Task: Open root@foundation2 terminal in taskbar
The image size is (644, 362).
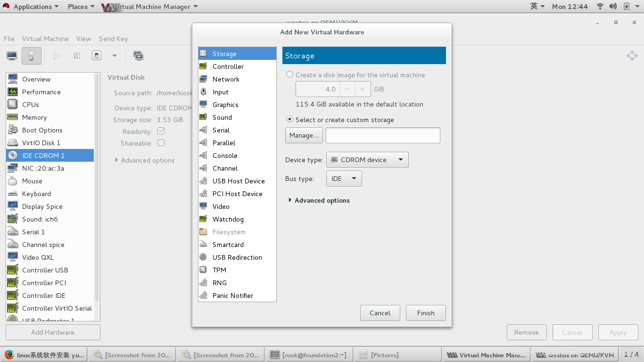Action: pos(309,355)
